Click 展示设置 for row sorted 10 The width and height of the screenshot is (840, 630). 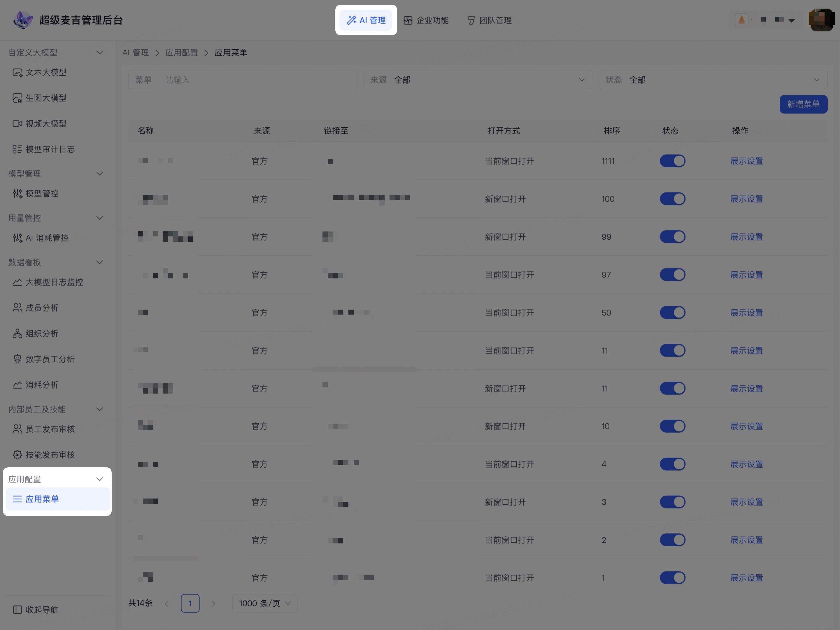coord(747,426)
